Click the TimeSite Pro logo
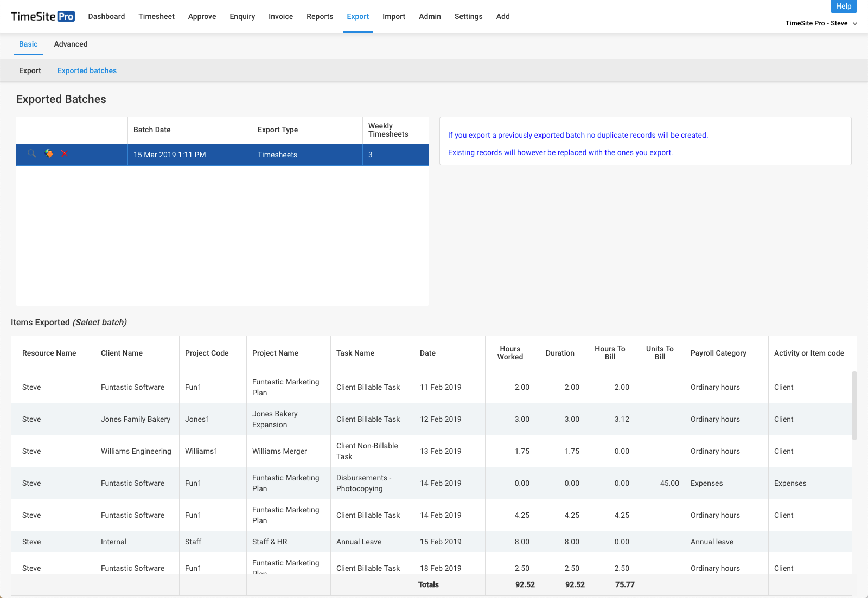This screenshot has width=868, height=598. (x=43, y=16)
